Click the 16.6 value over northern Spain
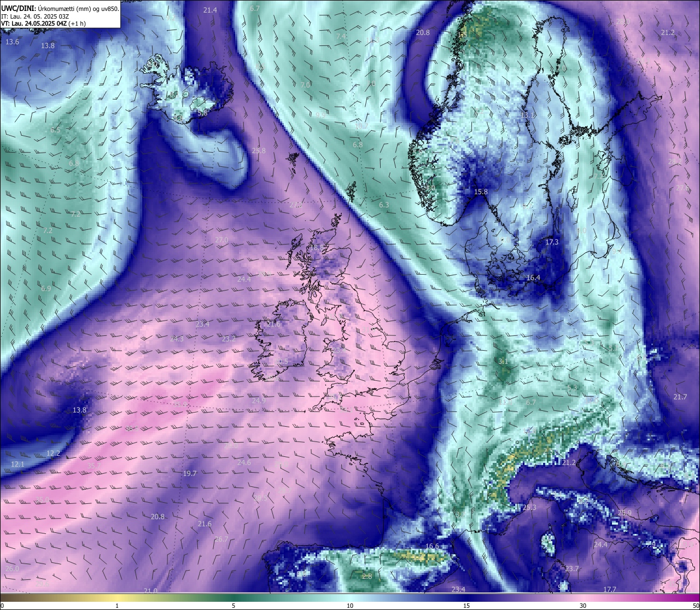 pos(432,547)
